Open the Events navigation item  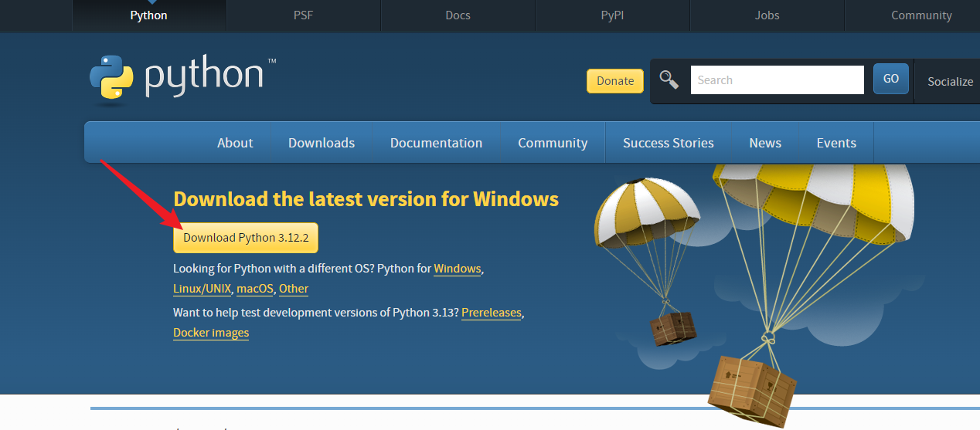836,143
